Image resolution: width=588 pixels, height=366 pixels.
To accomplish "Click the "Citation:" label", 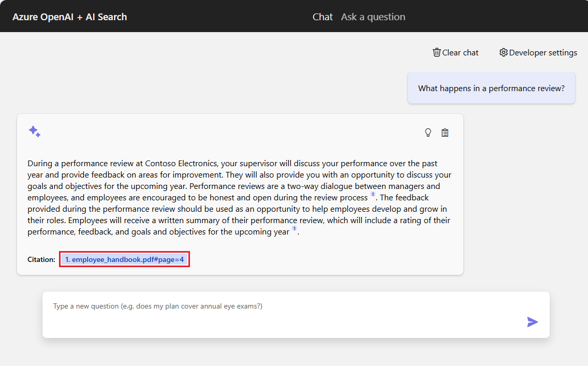I will pyautogui.click(x=41, y=259).
